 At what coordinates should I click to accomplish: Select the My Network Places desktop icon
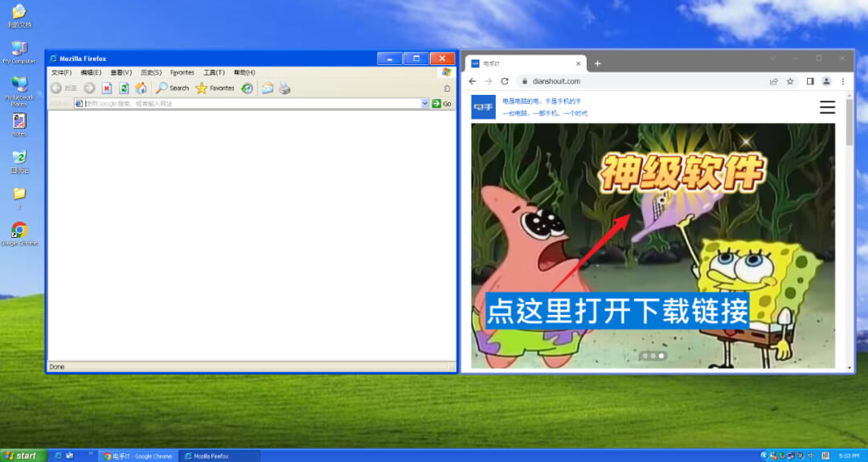click(19, 92)
